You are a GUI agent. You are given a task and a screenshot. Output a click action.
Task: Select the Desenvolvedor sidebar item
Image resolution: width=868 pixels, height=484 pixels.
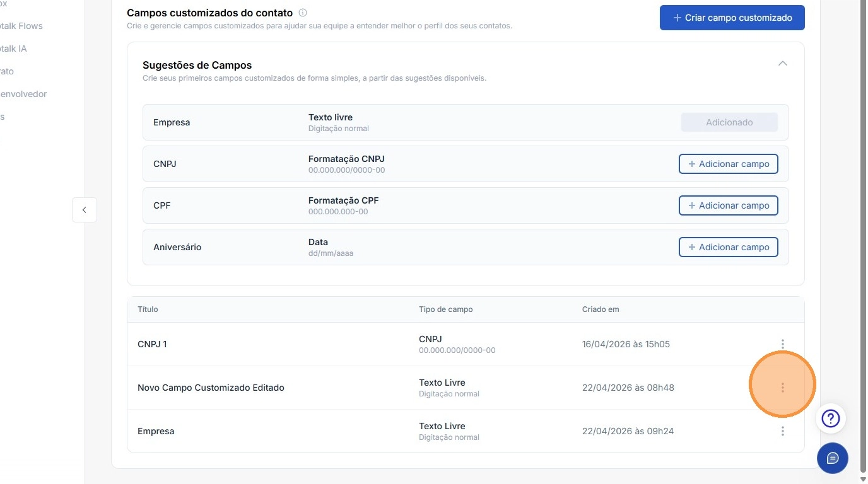click(24, 94)
